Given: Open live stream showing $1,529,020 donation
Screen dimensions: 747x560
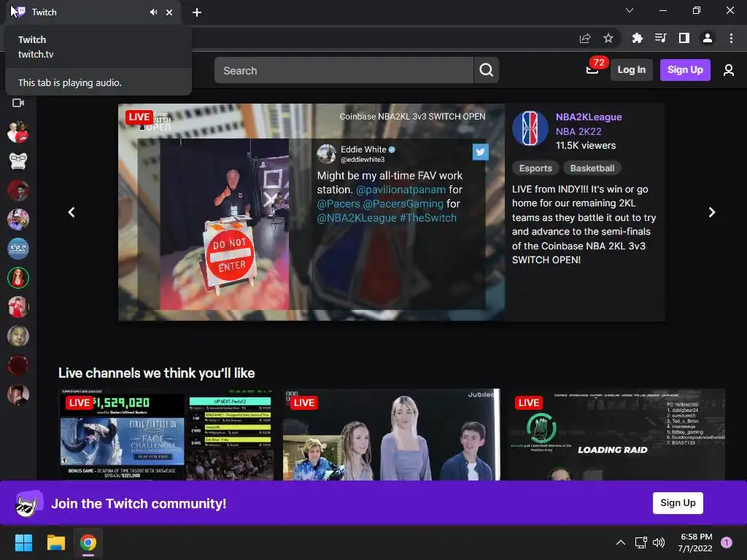Looking at the screenshot, I should pos(167,435).
